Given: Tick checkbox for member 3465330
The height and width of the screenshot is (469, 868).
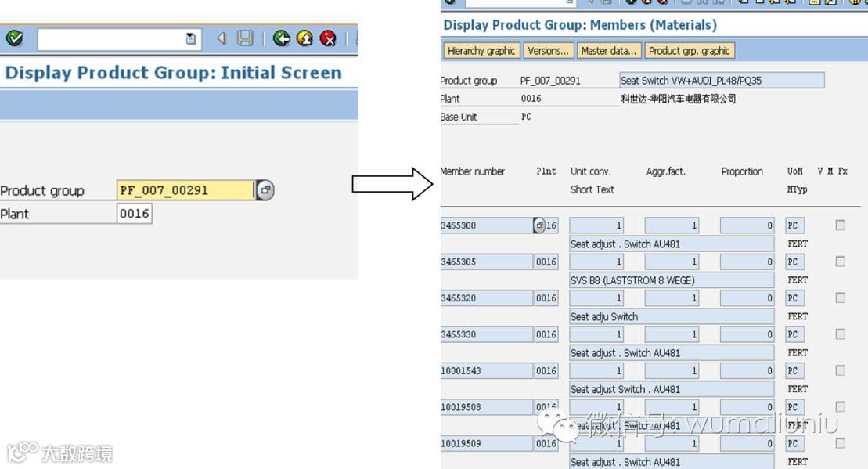Looking at the screenshot, I should point(841,334).
